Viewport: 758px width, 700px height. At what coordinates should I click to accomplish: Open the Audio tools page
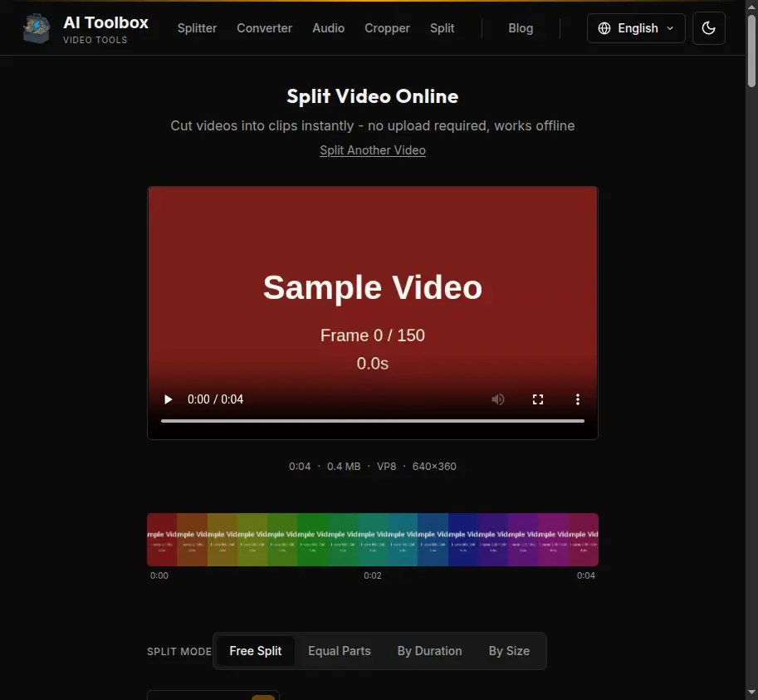(328, 28)
